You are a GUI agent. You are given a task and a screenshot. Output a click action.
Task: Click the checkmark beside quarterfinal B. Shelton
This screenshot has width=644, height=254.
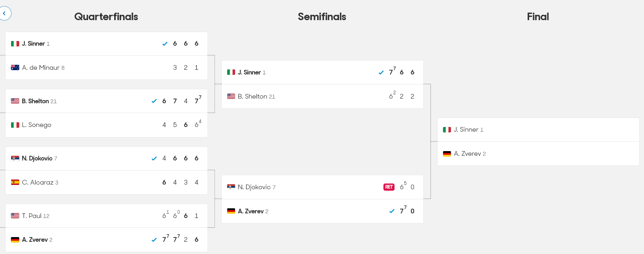pyautogui.click(x=154, y=101)
